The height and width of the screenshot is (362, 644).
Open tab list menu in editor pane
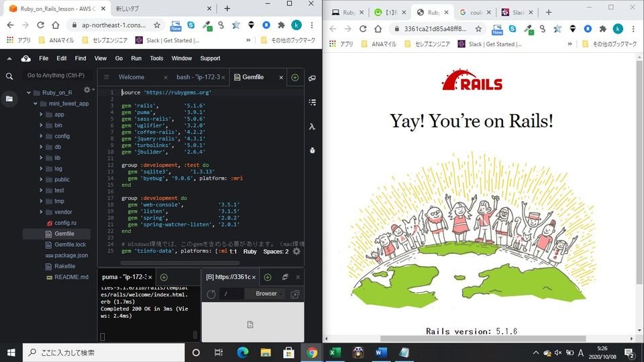pos(107,76)
